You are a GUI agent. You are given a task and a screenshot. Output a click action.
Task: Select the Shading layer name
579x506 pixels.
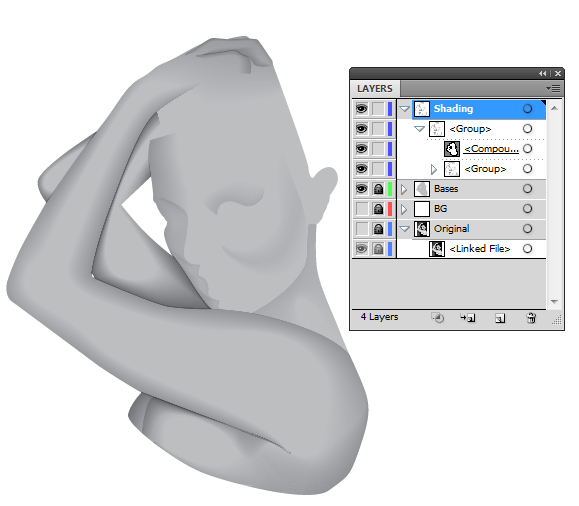click(453, 109)
